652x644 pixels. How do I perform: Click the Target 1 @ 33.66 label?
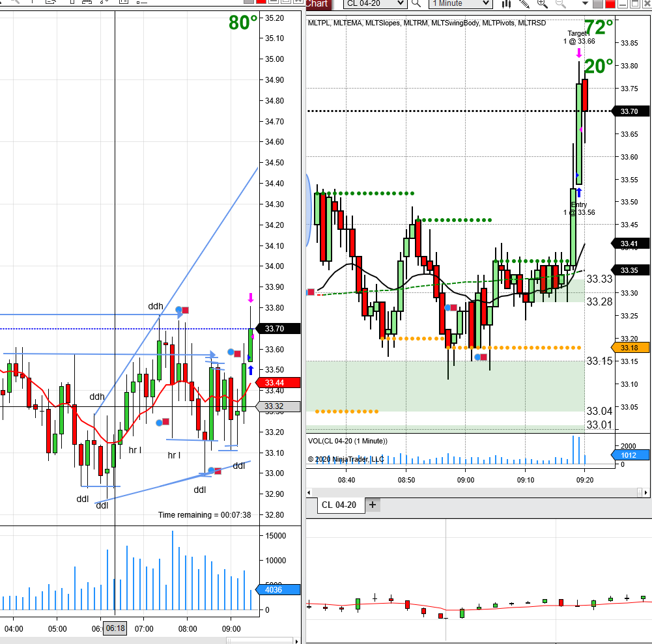coord(579,37)
